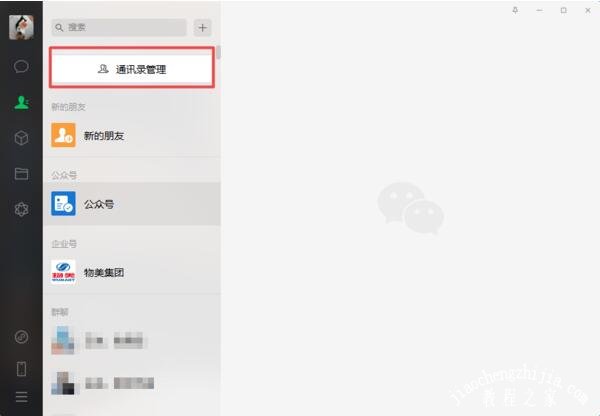The image size is (600, 416).
Task: Select the 新的朋友 entry
Action: [x=132, y=135]
